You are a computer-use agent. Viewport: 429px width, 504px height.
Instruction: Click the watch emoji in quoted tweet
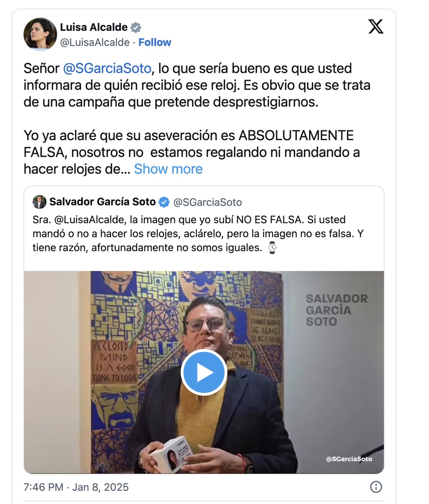272,248
